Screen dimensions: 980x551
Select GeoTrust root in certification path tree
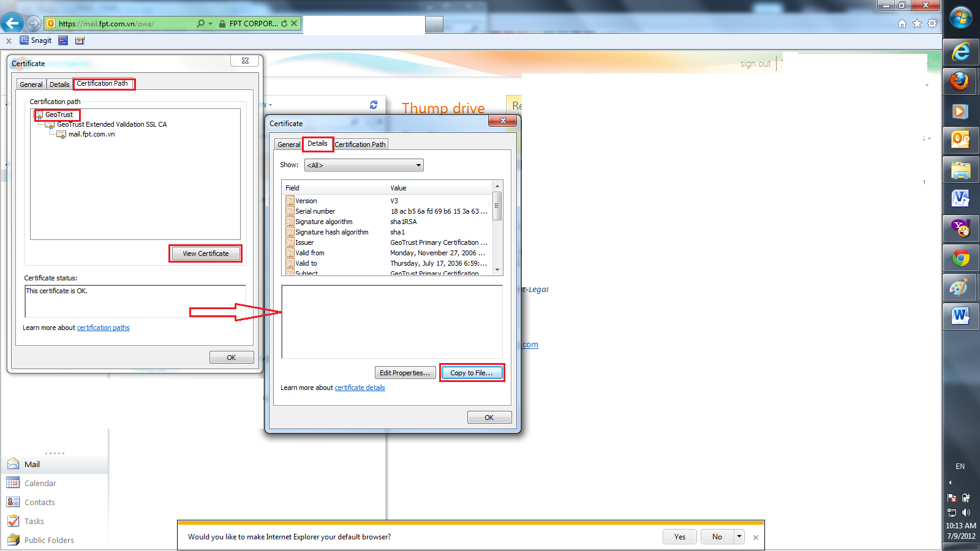pos(59,114)
